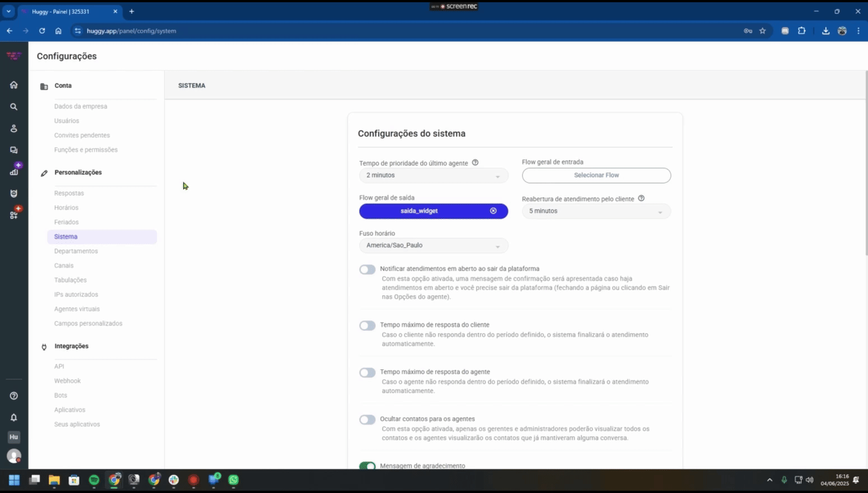868x493 pixels.
Task: Open the Usuários settings page
Action: coord(67,121)
